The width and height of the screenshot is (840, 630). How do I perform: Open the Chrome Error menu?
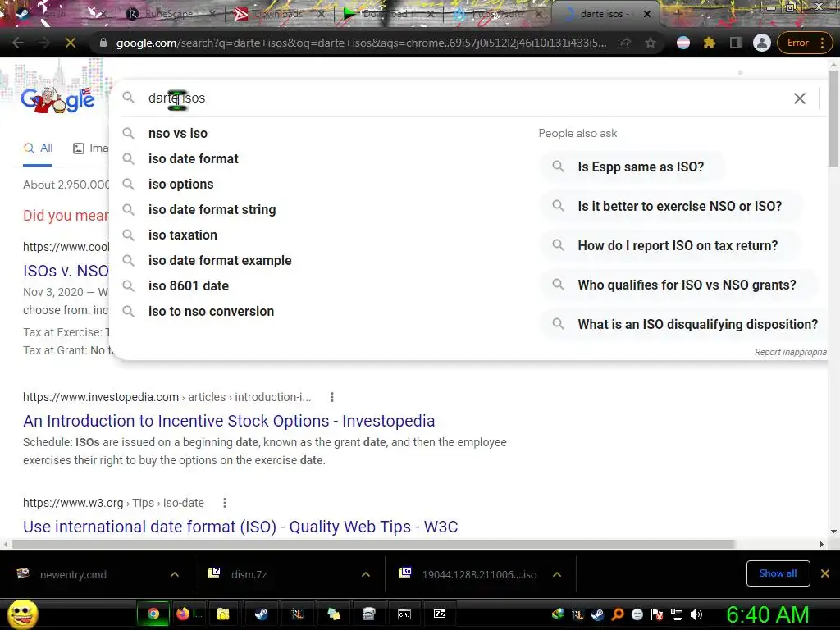tap(806, 43)
